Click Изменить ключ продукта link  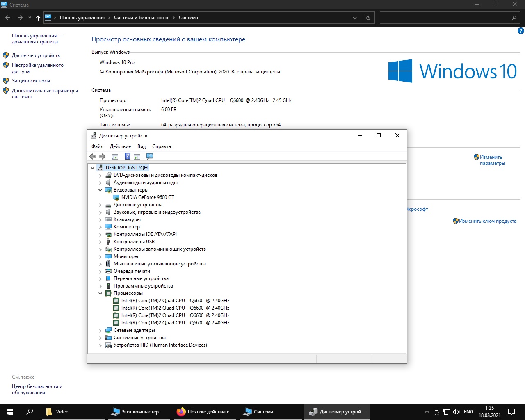(487, 221)
